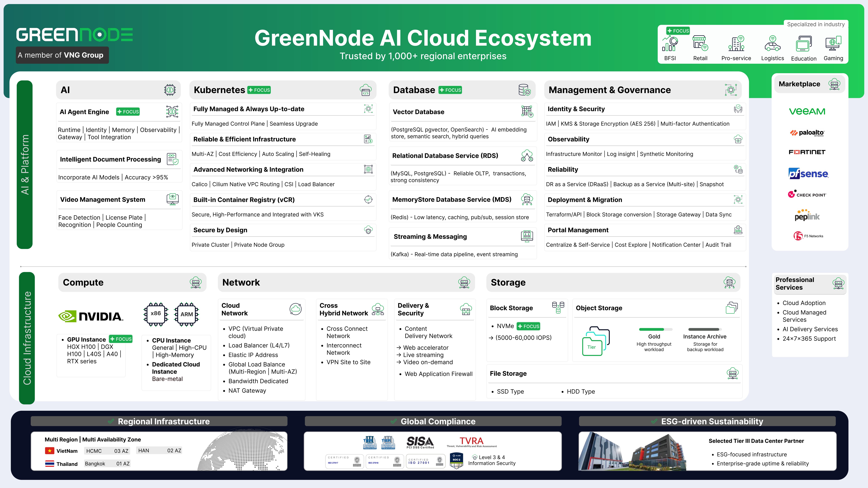Click the FOCUS badge beside Database
Viewport: 868px width, 488px height.
[x=450, y=90]
